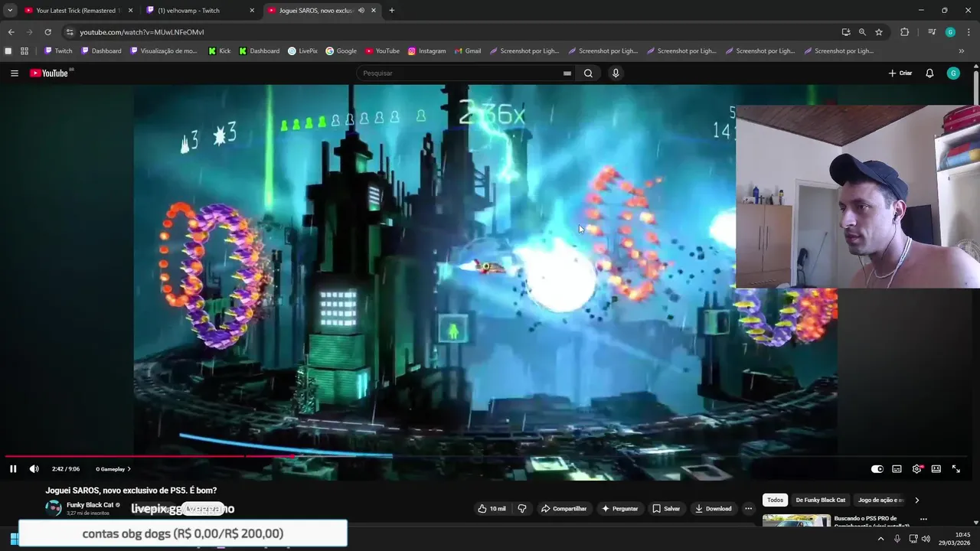Toggle the autoplay switch
980x551 pixels.
[x=877, y=469]
